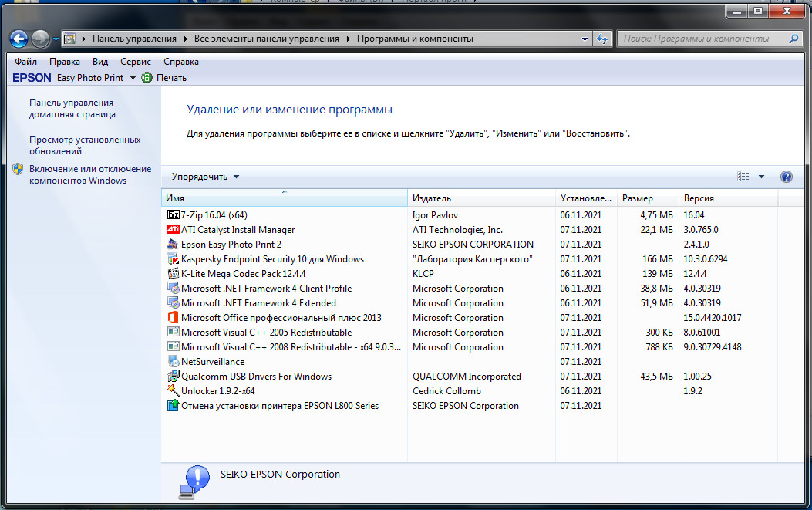Click the shield icon for Windows components
This screenshot has height=510, width=812.
[x=19, y=169]
